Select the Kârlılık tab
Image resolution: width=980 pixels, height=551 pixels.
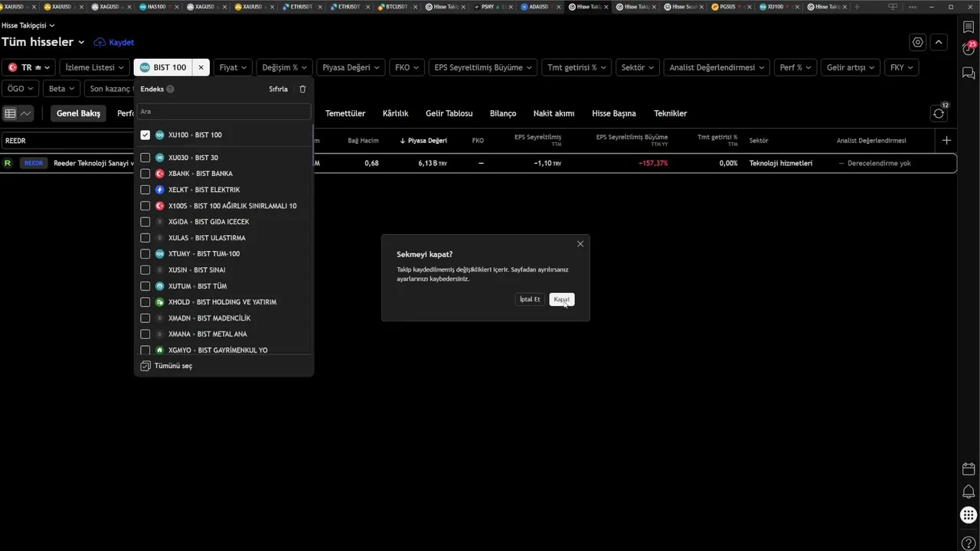pos(395,113)
